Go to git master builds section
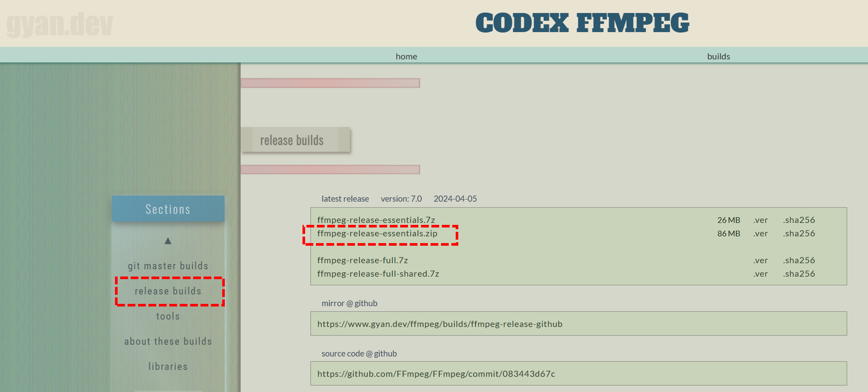 (168, 266)
